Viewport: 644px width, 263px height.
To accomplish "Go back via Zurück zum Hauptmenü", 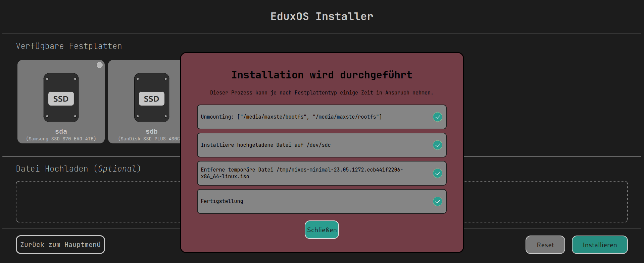I will pyautogui.click(x=60, y=245).
